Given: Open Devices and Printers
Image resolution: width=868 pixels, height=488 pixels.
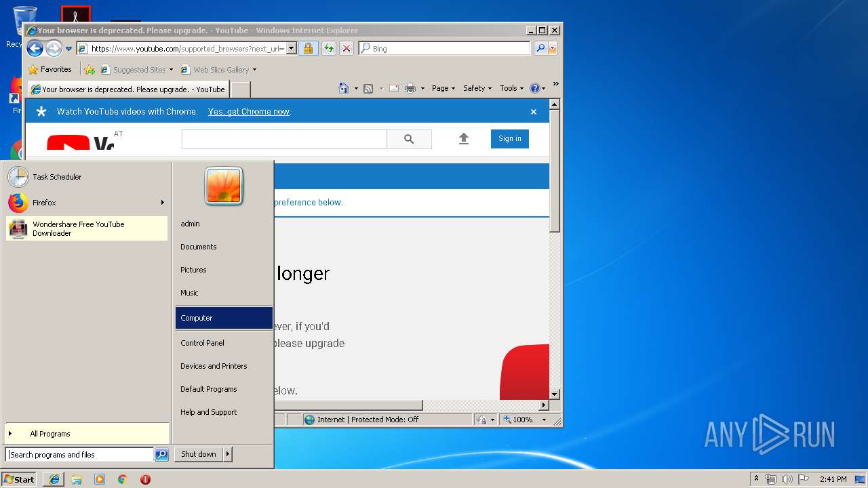Looking at the screenshot, I should (224, 366).
